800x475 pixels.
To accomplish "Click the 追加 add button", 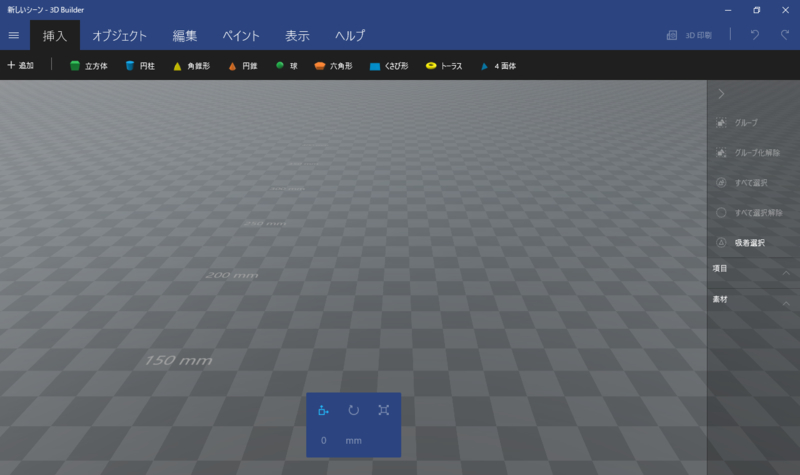I will coord(20,65).
